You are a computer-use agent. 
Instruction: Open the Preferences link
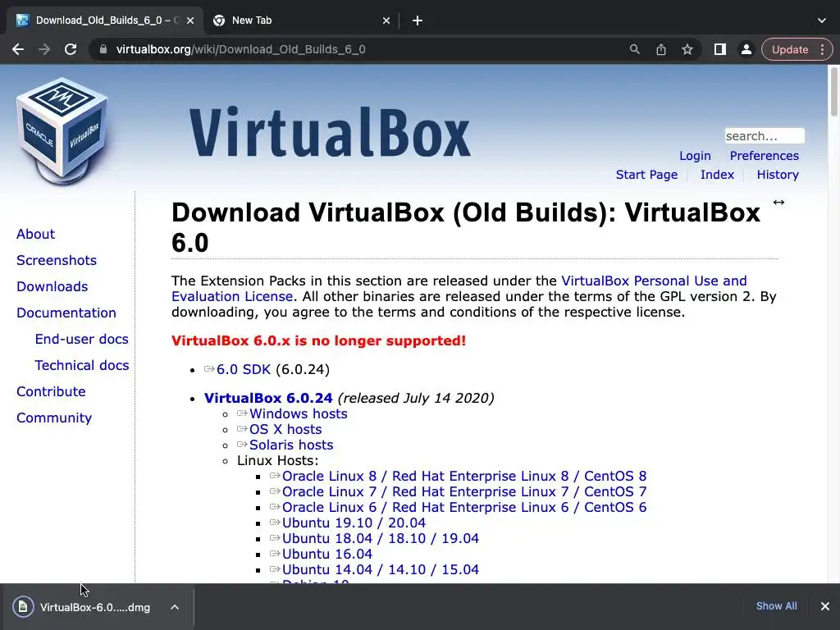(x=764, y=156)
